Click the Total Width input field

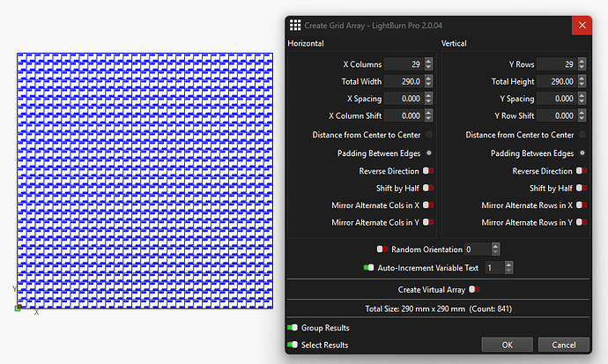[x=403, y=81]
